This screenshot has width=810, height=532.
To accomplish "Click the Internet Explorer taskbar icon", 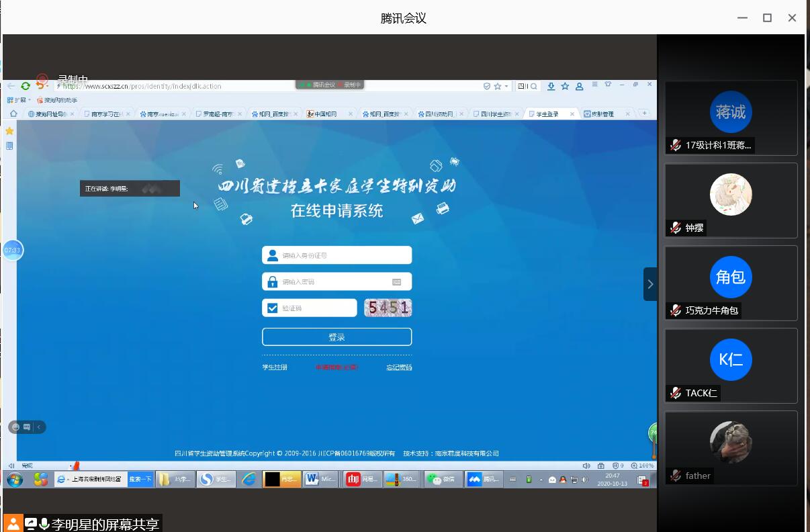I will tap(249, 480).
